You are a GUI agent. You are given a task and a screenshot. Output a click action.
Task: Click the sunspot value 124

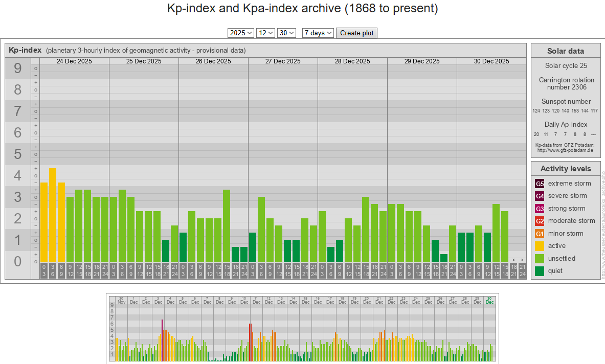click(536, 110)
